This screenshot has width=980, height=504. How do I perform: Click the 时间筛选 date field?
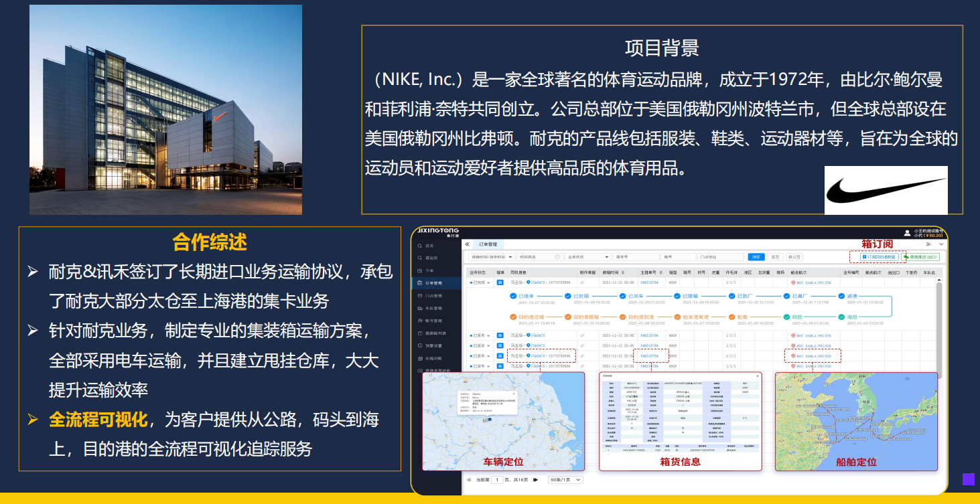pos(539,257)
